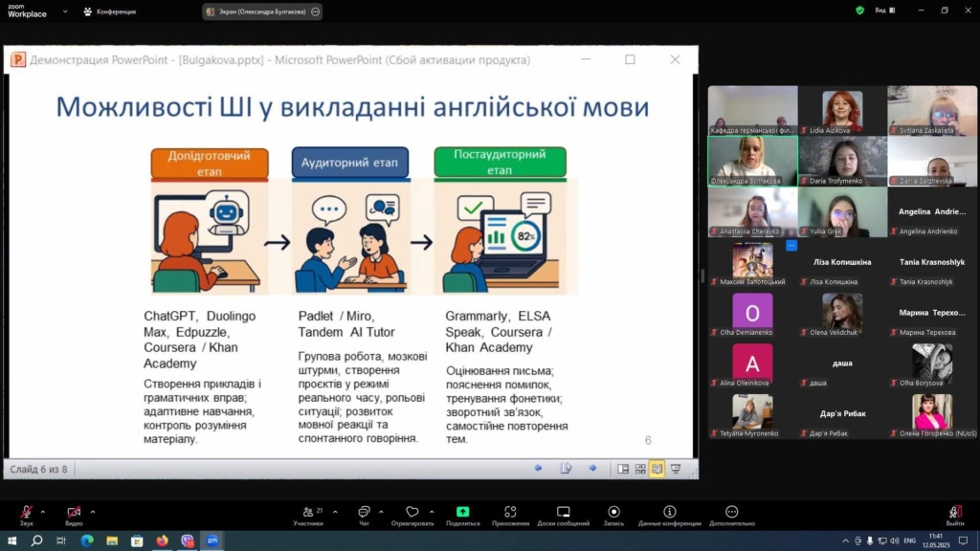Start screen sharing with green Поделиться button
Viewport: 980px width, 551px height.
click(x=462, y=516)
